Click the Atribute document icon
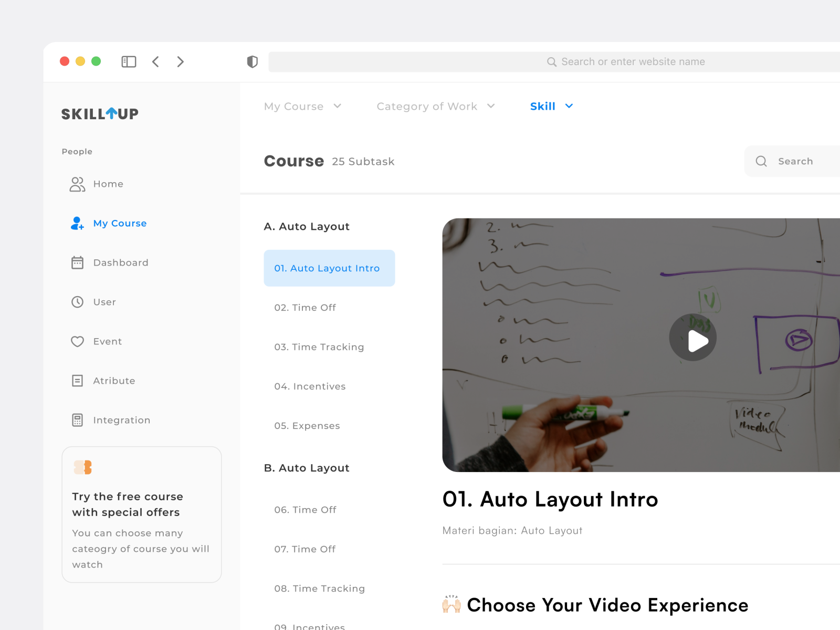 click(x=77, y=381)
